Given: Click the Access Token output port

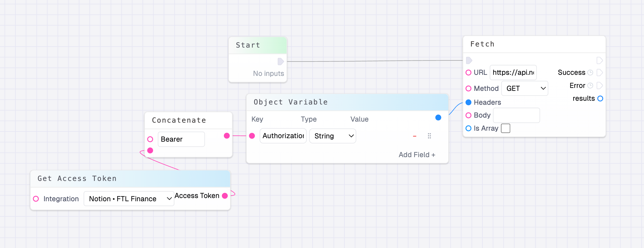Looking at the screenshot, I should [225, 196].
